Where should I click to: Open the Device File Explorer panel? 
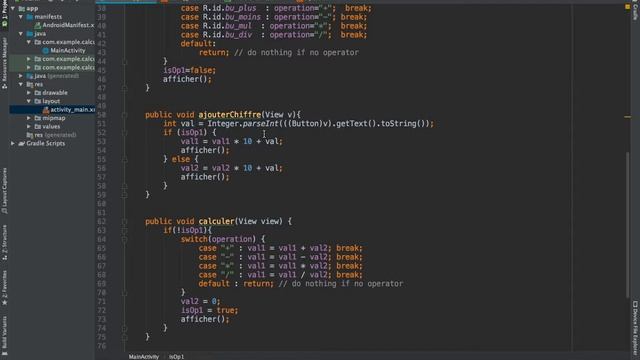pos(635,329)
